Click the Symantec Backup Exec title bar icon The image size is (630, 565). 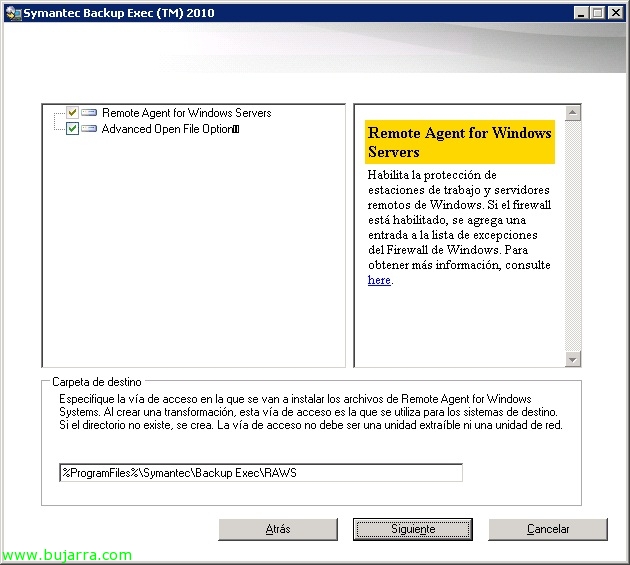click(x=13, y=13)
